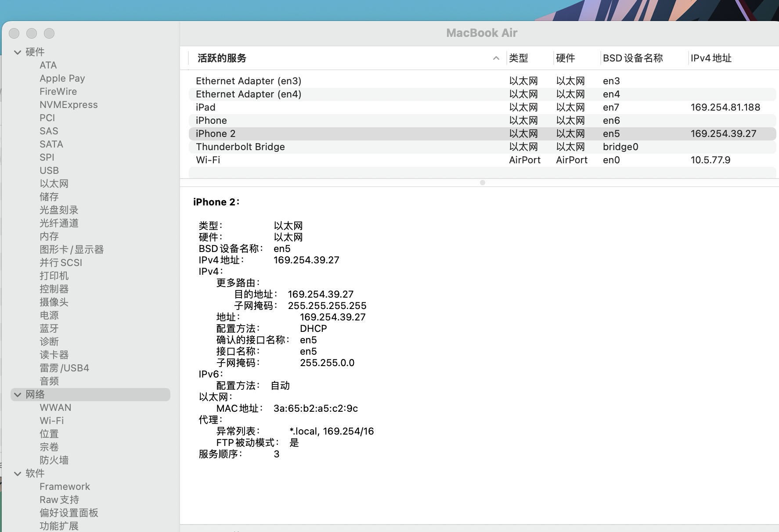Collapse the 硬件 section chevron
Image resolution: width=779 pixels, height=532 pixels.
pos(18,52)
